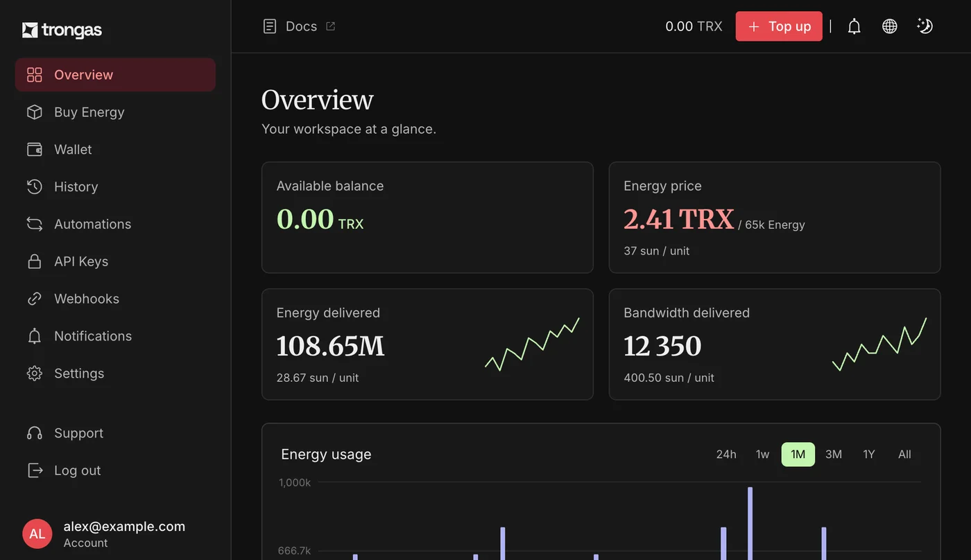This screenshot has height=560, width=971.
Task: Click the sidebar Notifications bell icon
Action: pos(35,336)
